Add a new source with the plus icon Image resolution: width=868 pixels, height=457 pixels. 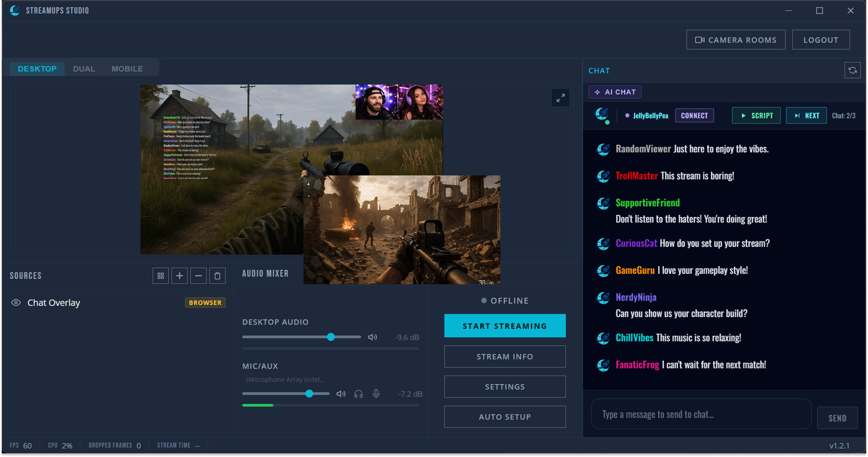tap(179, 275)
